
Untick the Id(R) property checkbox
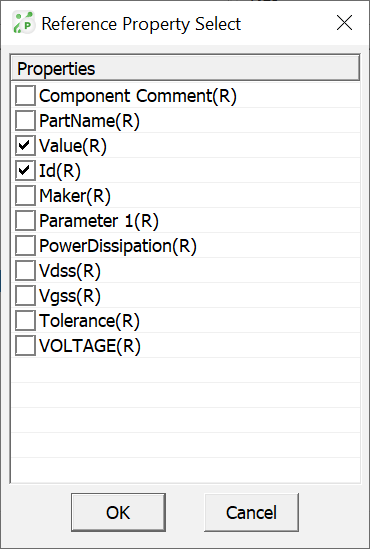click(x=25, y=171)
